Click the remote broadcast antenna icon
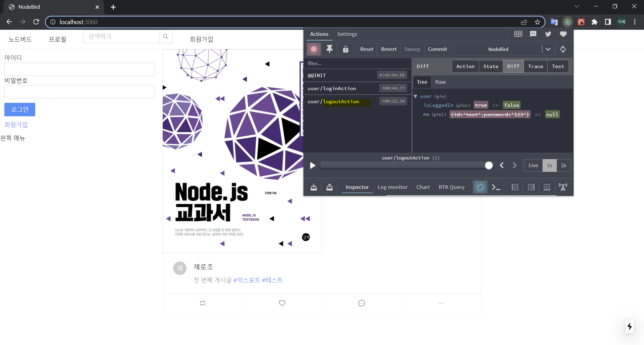644x345 pixels. [563, 187]
